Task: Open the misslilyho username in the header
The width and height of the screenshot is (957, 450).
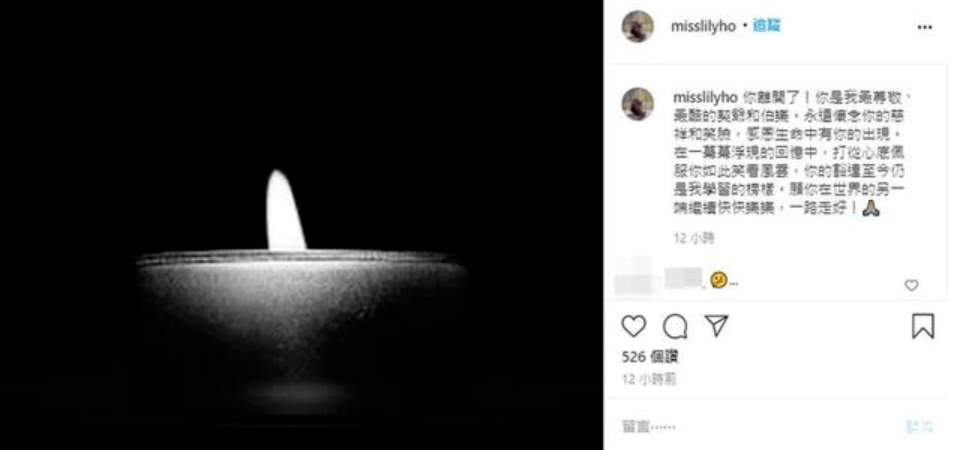Action: coord(703,27)
